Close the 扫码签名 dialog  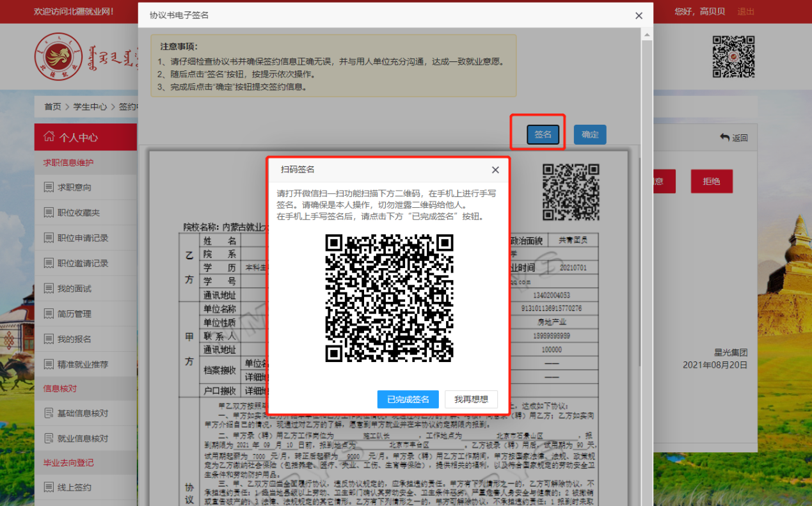(495, 170)
